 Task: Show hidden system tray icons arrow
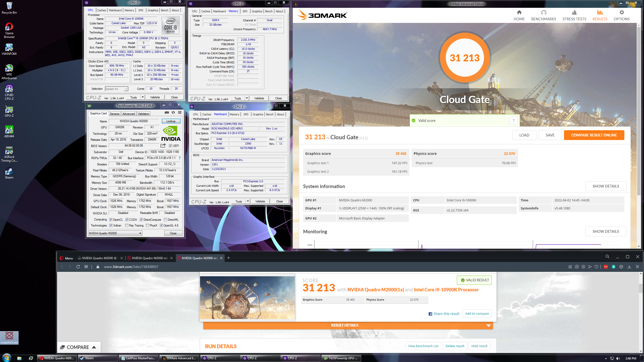[x=606, y=358]
